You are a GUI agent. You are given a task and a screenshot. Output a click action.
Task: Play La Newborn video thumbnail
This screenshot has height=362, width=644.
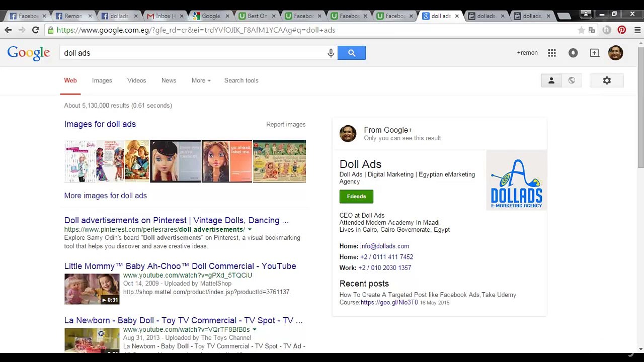click(92, 340)
